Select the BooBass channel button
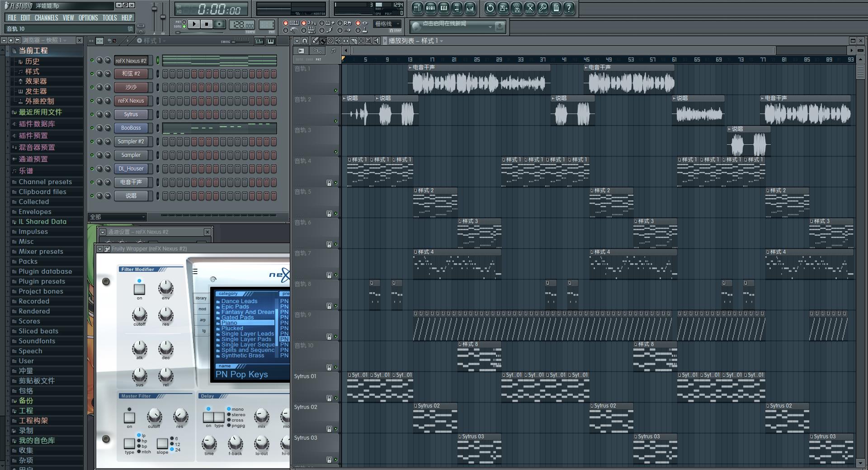Screen dimensions: 868x470 click(x=131, y=128)
